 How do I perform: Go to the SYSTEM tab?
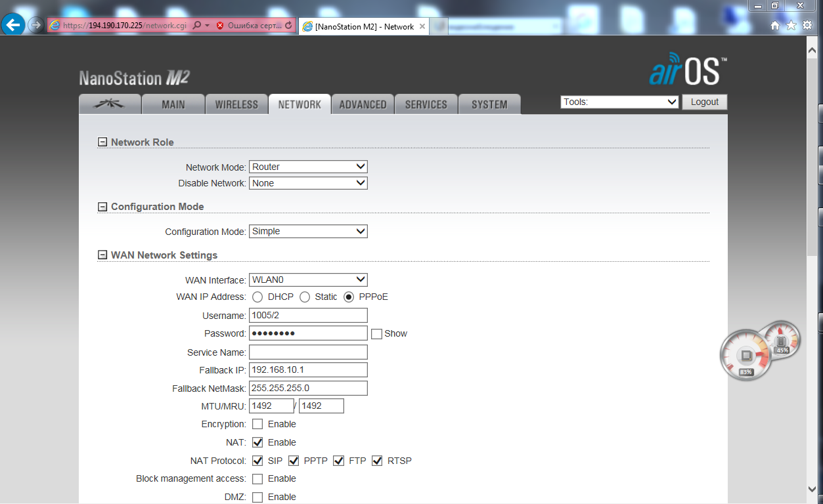point(489,104)
